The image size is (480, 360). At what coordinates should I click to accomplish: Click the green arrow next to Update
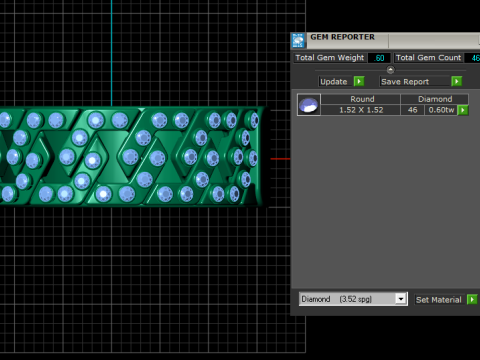359,81
